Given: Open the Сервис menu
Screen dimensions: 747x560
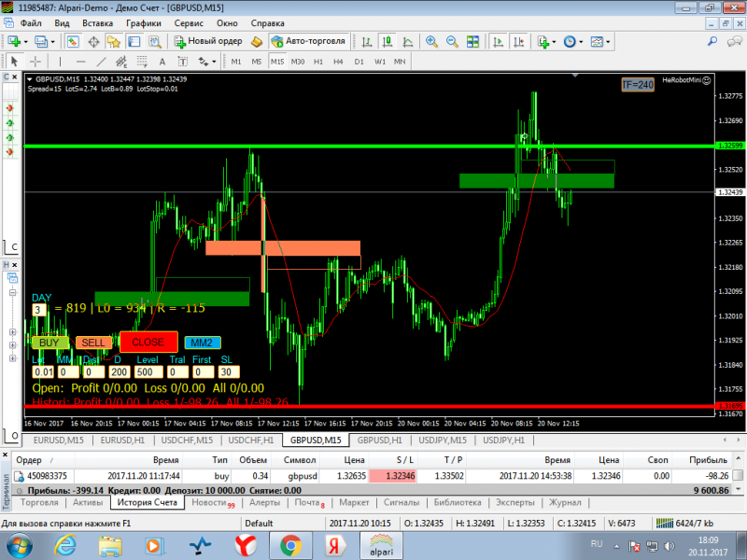Looking at the screenshot, I should (189, 23).
